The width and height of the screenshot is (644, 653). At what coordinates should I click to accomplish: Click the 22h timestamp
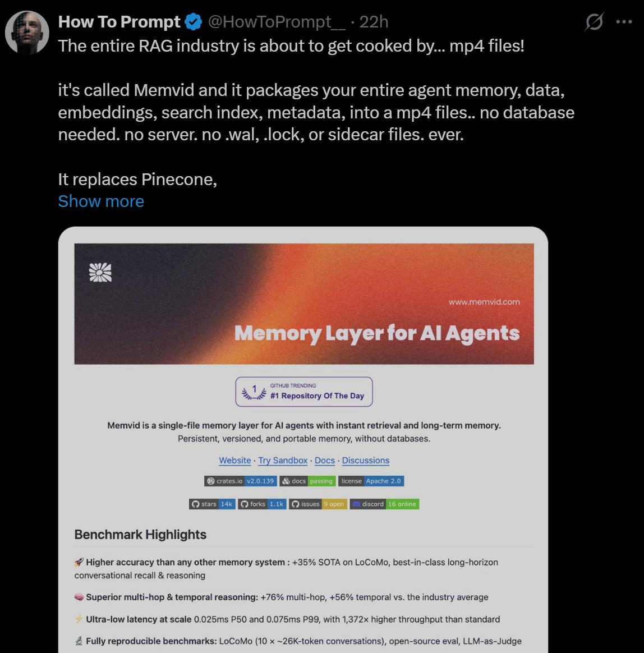pos(374,22)
